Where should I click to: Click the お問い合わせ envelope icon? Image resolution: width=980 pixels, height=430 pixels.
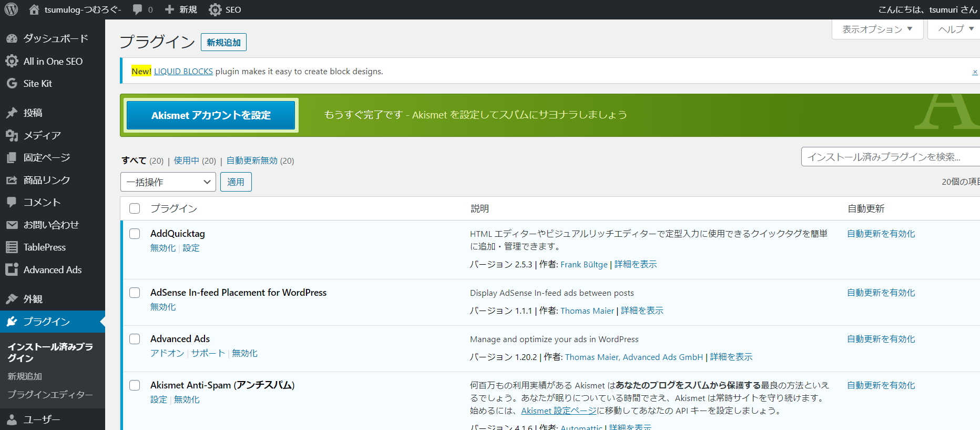[12, 225]
